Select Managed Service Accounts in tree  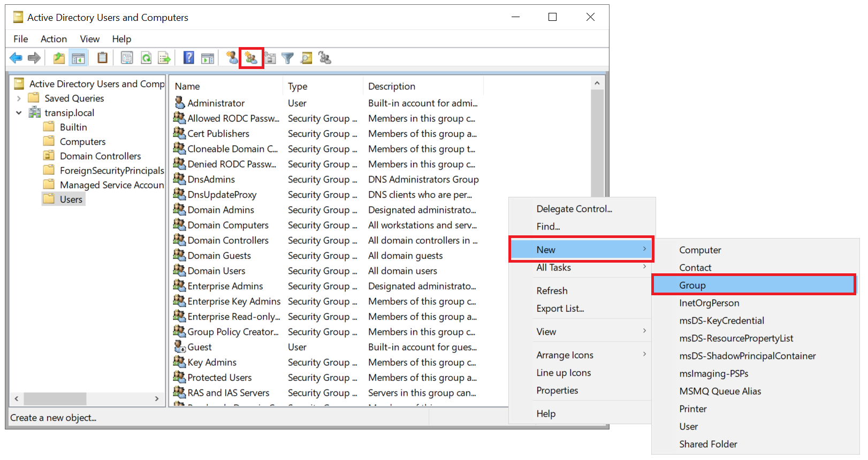coord(112,185)
